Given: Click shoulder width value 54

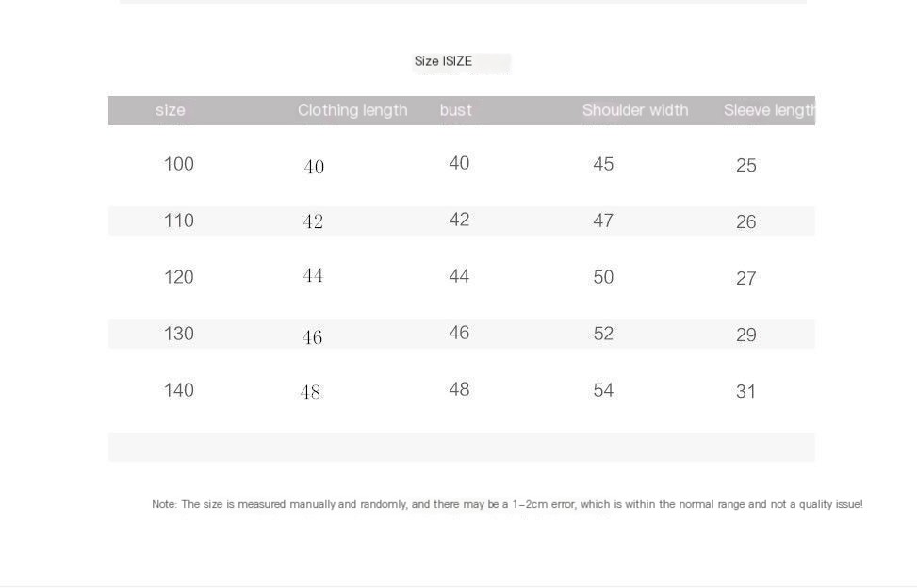Looking at the screenshot, I should [x=603, y=390].
